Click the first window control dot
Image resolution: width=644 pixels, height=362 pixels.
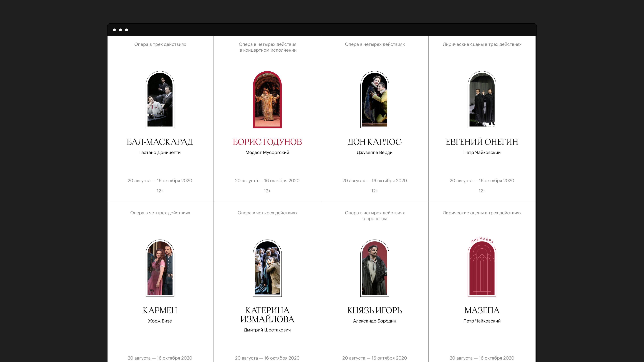[x=114, y=30]
